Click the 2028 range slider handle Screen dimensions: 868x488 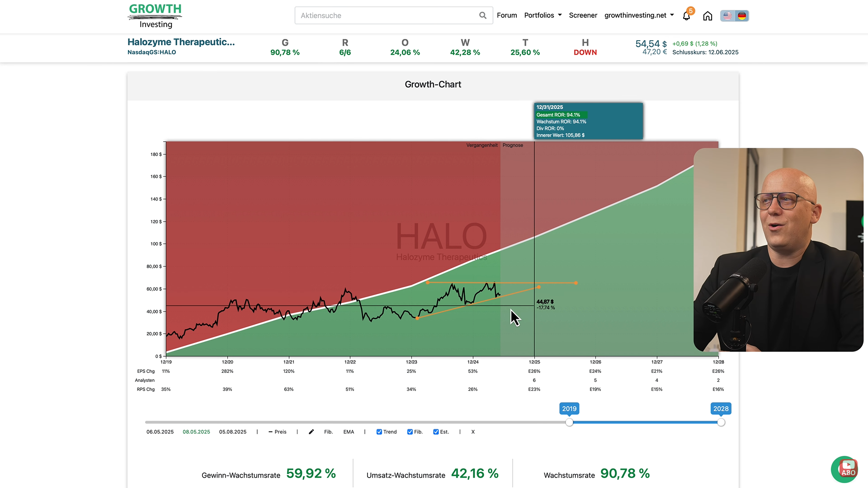click(721, 422)
